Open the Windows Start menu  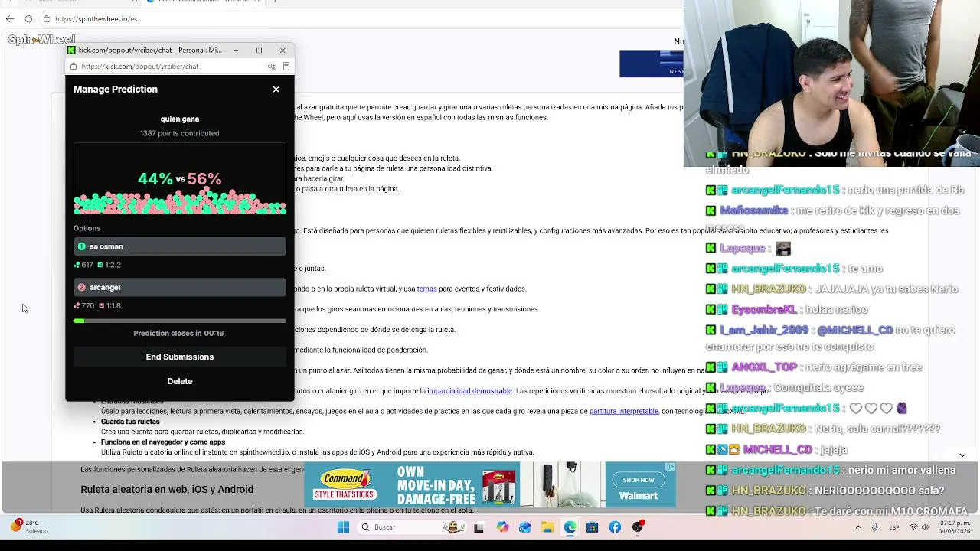tap(343, 527)
